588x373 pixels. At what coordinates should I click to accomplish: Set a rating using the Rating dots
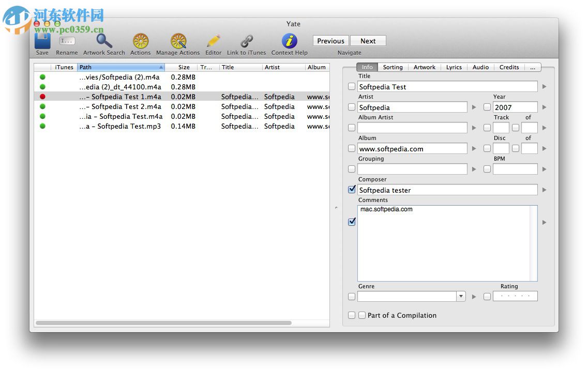point(515,296)
